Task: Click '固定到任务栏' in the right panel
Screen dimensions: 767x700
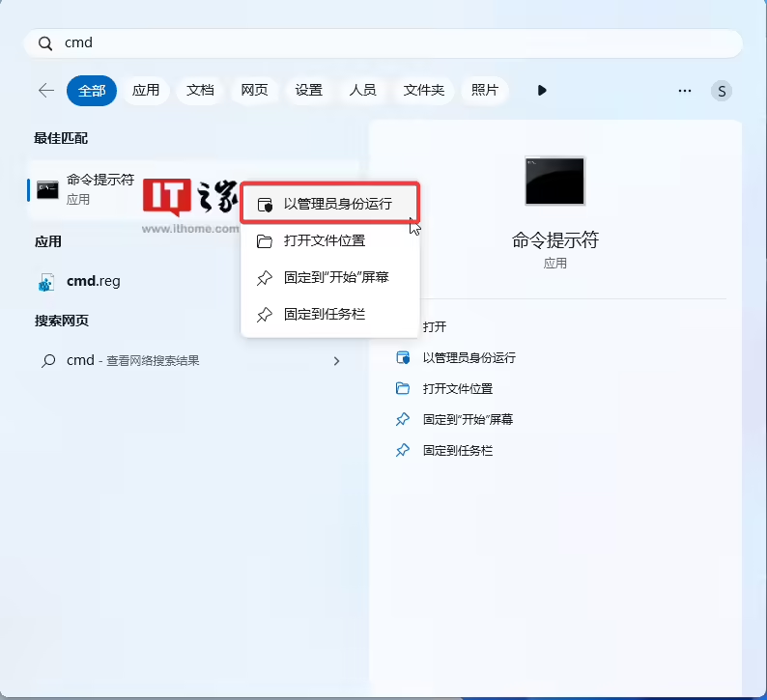Action: tap(457, 451)
